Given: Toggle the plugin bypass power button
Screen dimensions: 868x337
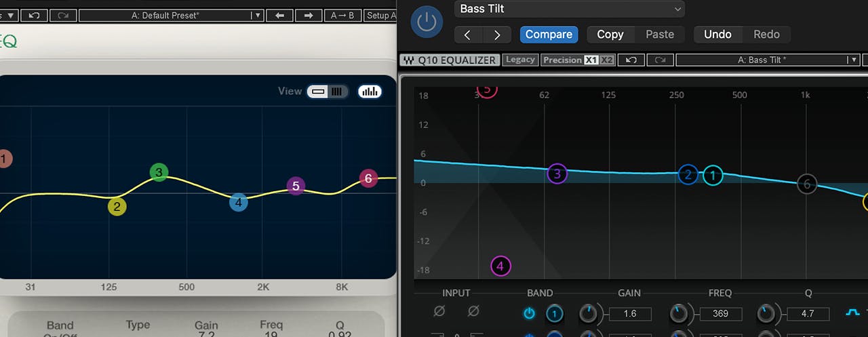Looking at the screenshot, I should [426, 22].
